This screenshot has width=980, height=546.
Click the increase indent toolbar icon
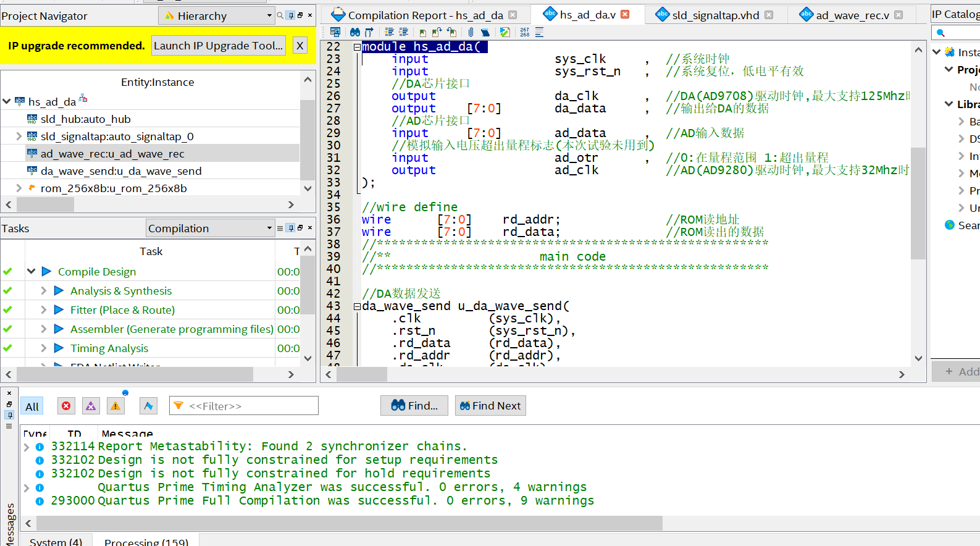(389, 32)
